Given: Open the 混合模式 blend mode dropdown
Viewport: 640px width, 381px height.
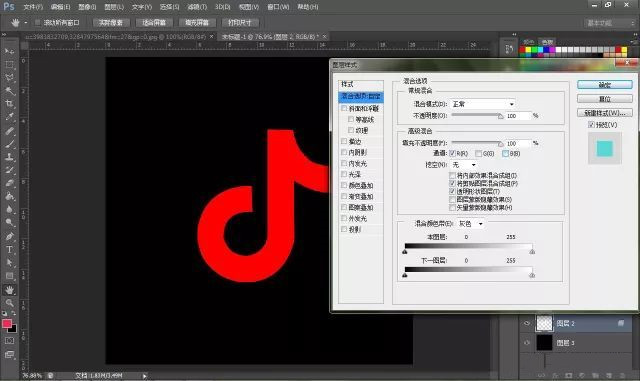Looking at the screenshot, I should (x=483, y=104).
